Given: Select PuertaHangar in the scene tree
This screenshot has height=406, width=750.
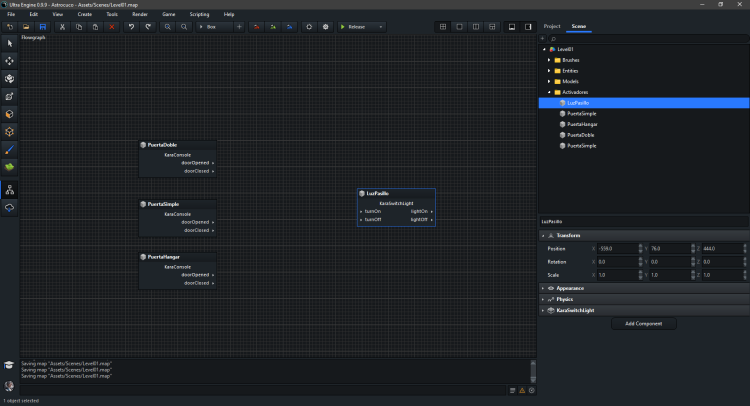Looking at the screenshot, I should pyautogui.click(x=581, y=124).
